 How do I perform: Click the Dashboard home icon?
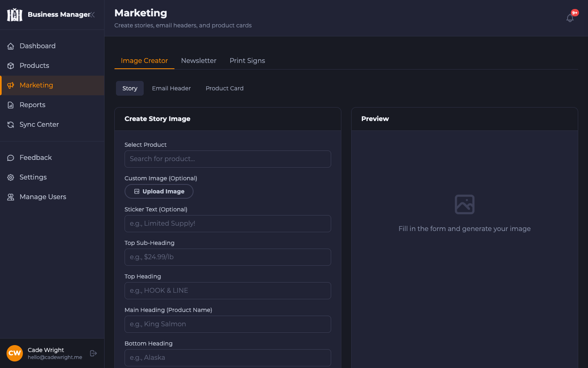[x=11, y=46]
